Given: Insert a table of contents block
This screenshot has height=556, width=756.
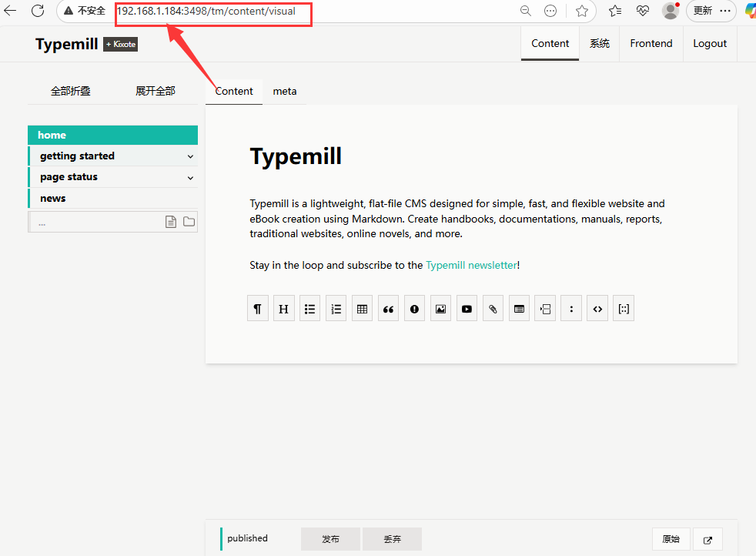Looking at the screenshot, I should [x=519, y=309].
